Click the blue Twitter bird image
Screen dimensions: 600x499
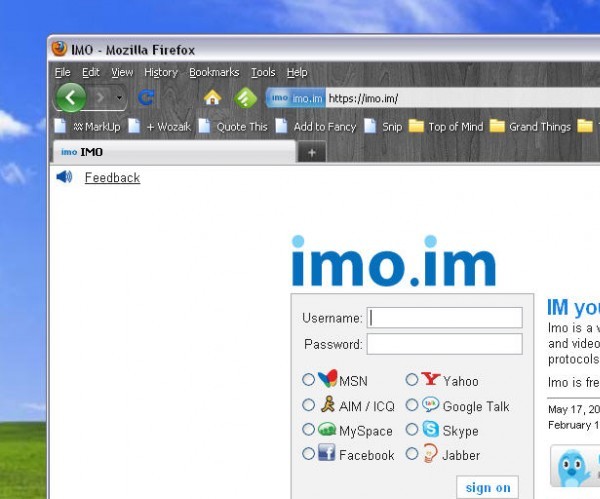(573, 468)
